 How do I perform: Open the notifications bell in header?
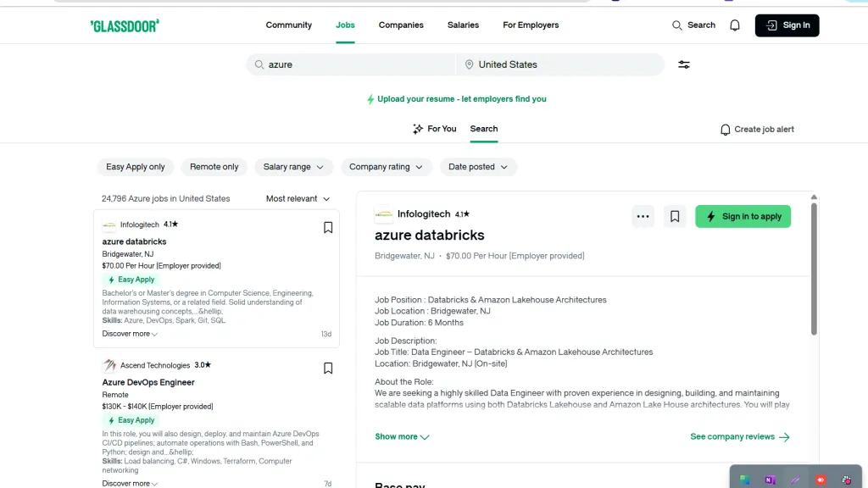[x=735, y=25]
